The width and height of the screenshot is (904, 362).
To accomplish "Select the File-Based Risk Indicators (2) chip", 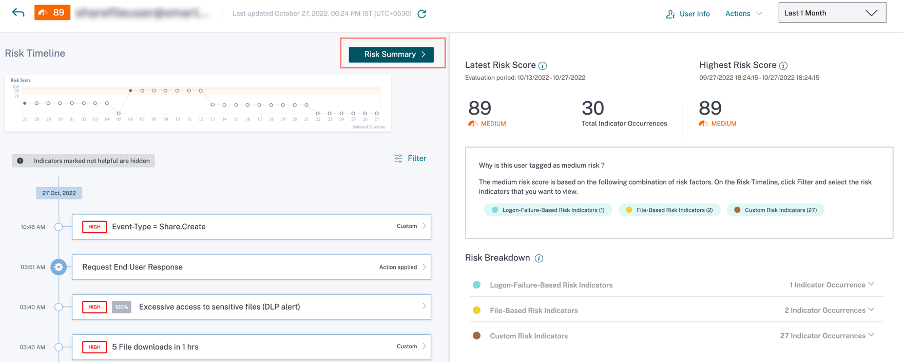I will tap(669, 210).
